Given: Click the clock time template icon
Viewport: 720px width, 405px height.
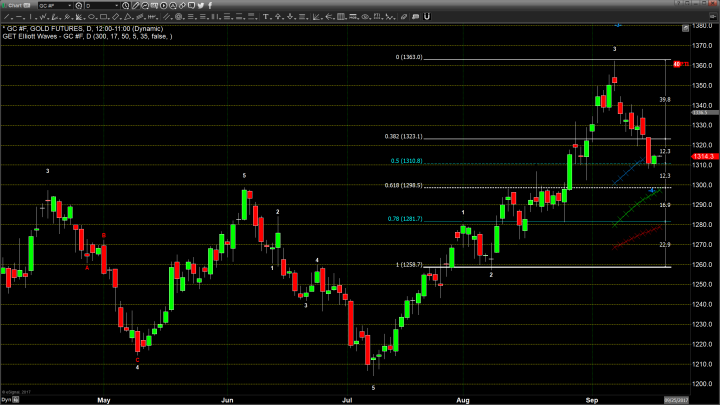Looking at the screenshot, I should pyautogui.click(x=126, y=6).
